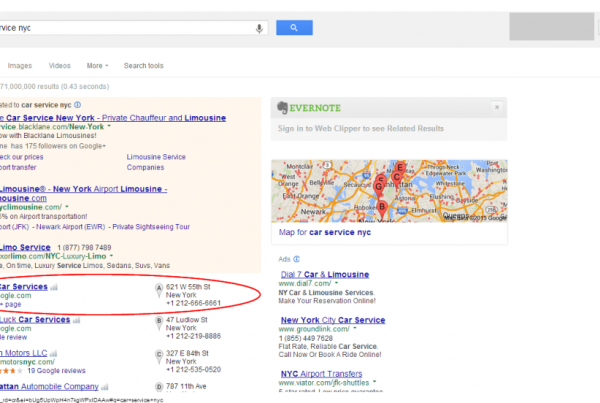The image size is (600, 403).
Task: Expand arrow next to www.dial7.com URL
Action: [x=337, y=283]
